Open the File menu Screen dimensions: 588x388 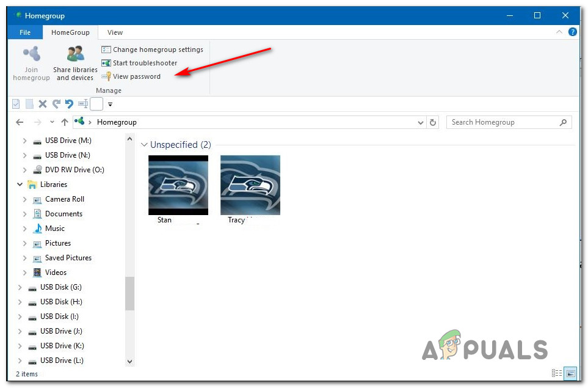point(25,32)
